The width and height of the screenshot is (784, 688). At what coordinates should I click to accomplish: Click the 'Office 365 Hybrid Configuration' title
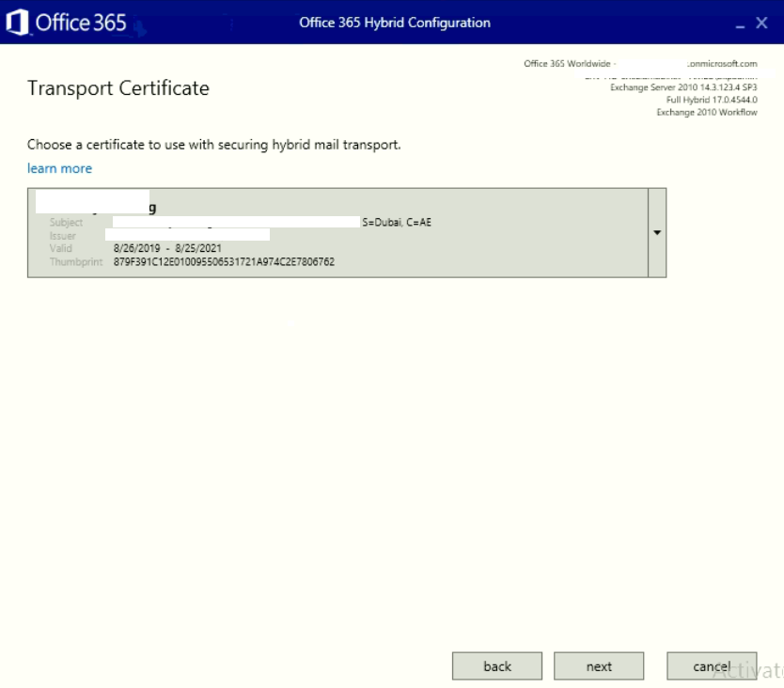point(395,23)
